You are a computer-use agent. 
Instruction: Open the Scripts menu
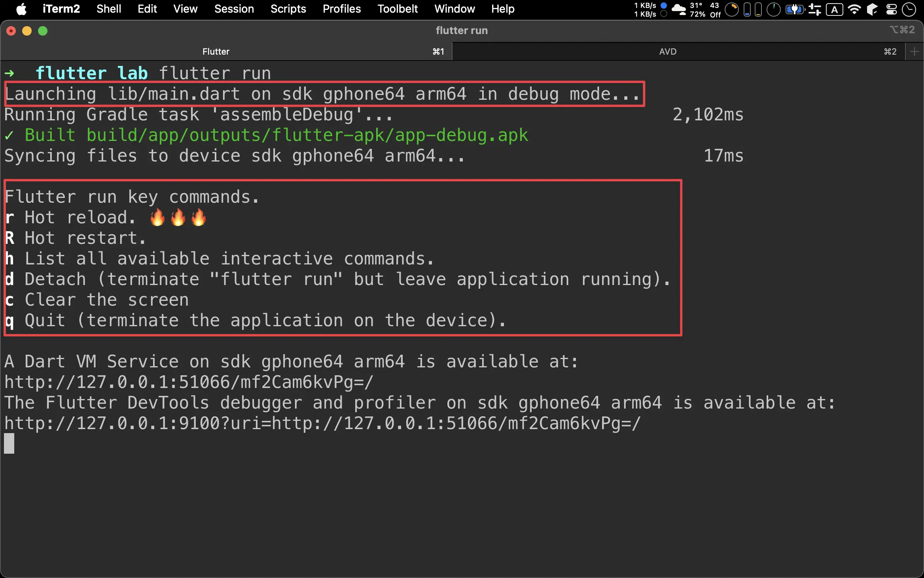(x=288, y=9)
